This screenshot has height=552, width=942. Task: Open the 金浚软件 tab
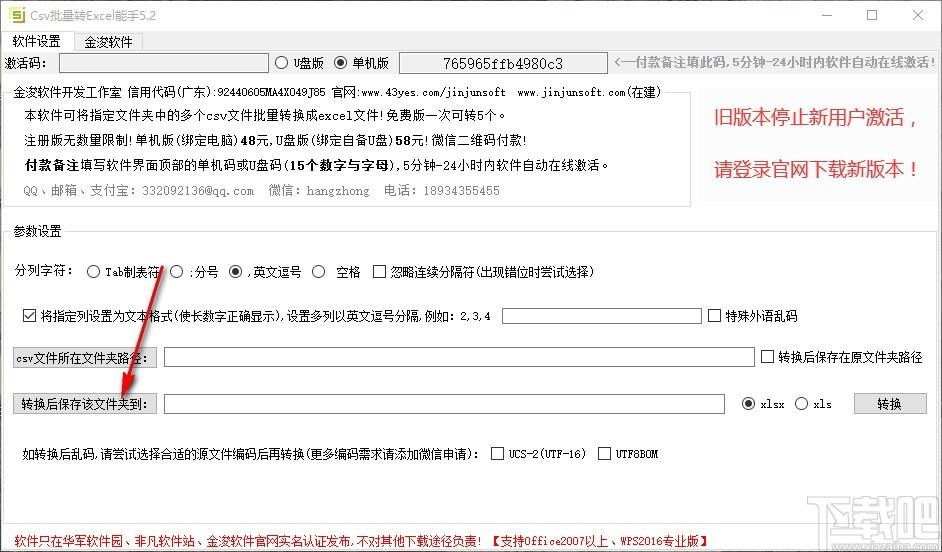(108, 42)
